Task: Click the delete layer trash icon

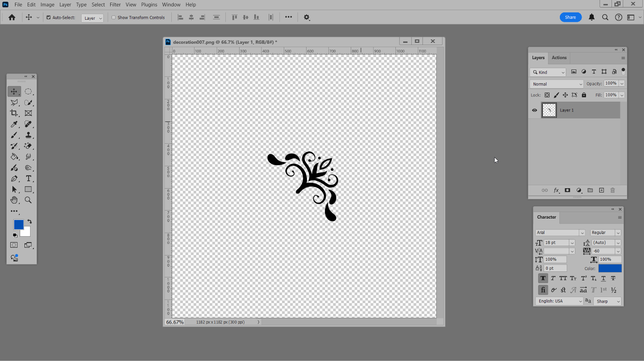Action: (x=613, y=190)
